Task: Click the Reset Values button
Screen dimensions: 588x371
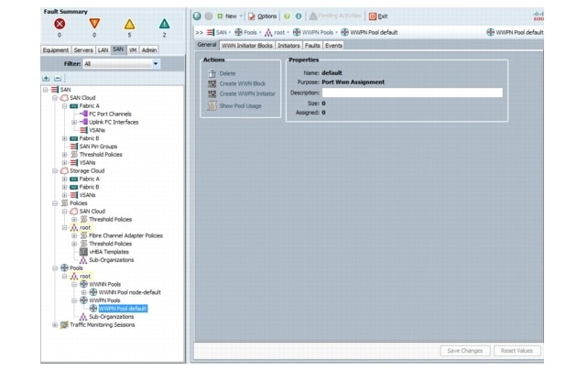Action: coord(517,351)
